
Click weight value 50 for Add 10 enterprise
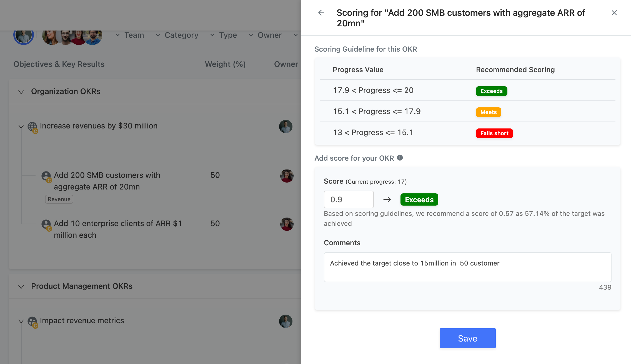215,224
